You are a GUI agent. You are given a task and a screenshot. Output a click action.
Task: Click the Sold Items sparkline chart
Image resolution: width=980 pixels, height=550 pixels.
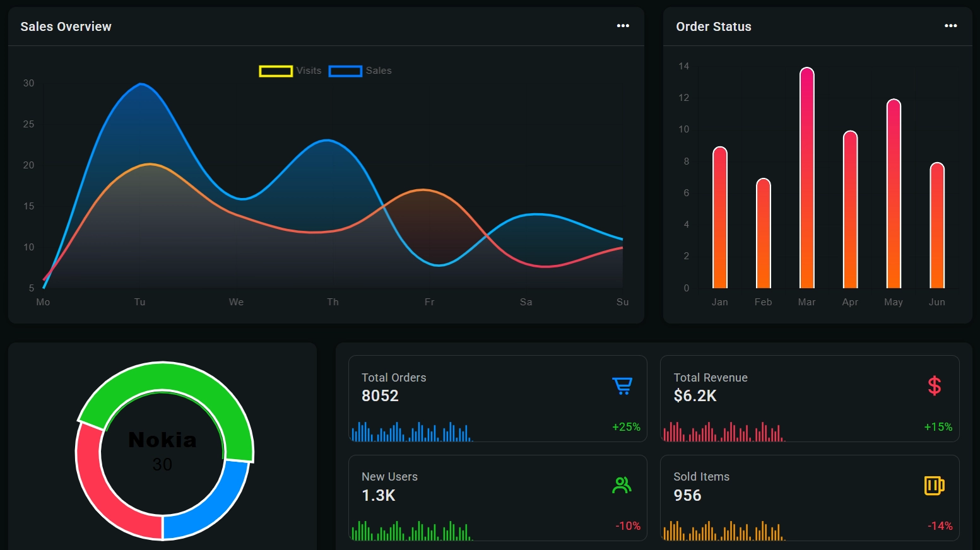[723, 531]
